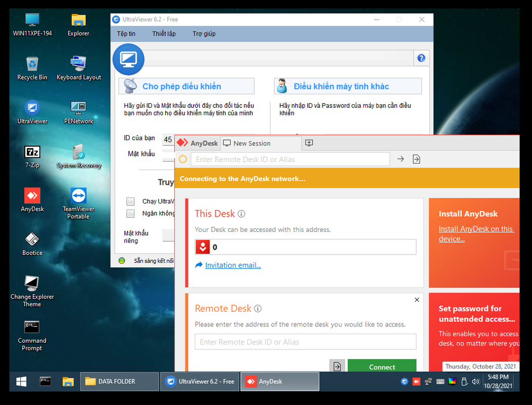Click the UltraViewer tray icon
Viewport: 532px width, 405px height.
405,382
